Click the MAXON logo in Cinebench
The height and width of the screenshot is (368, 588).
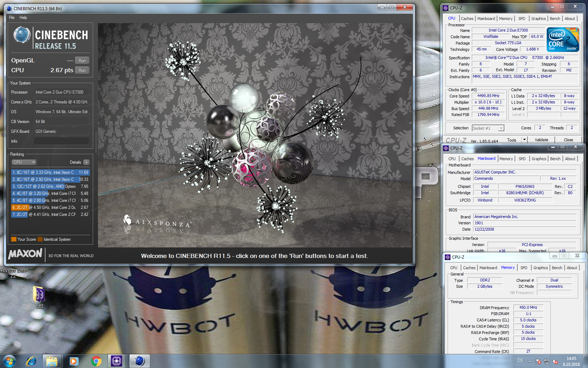click(x=25, y=254)
